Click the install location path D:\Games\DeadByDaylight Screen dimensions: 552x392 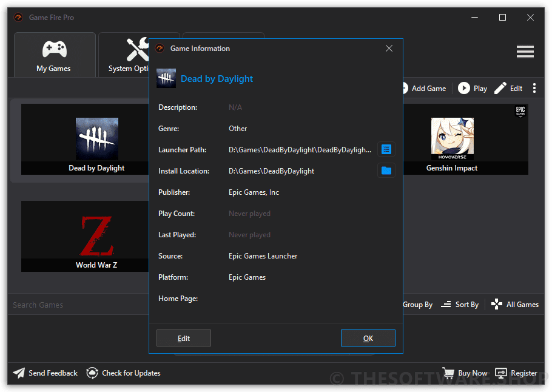click(x=271, y=171)
